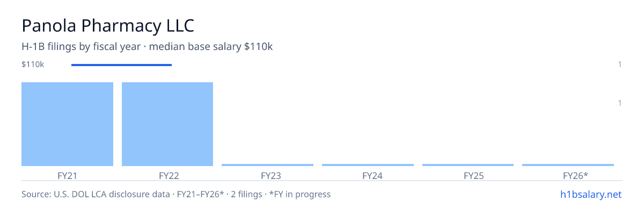The width and height of the screenshot is (644, 215).
Task: Click the FY21 filings bar
Action: 67,124
